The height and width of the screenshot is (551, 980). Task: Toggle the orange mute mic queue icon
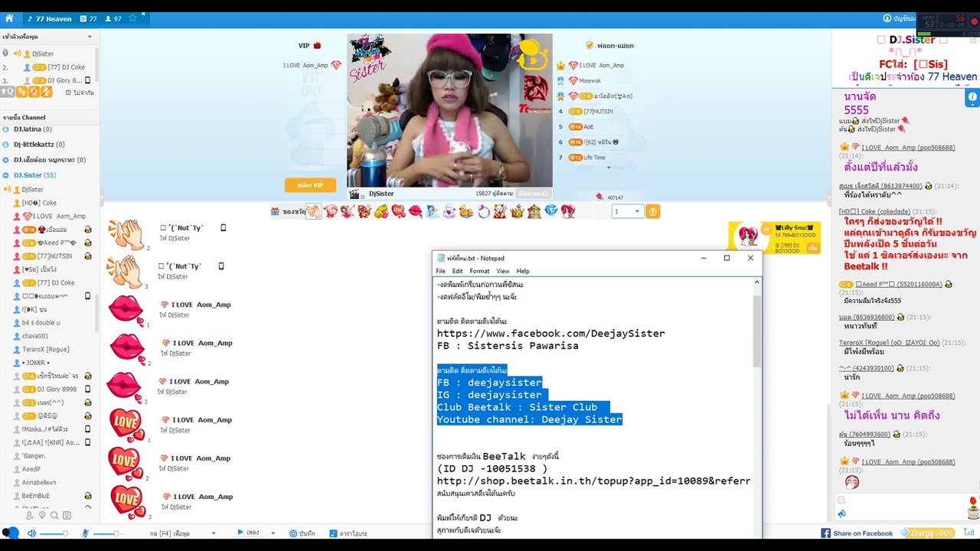[x=46, y=92]
